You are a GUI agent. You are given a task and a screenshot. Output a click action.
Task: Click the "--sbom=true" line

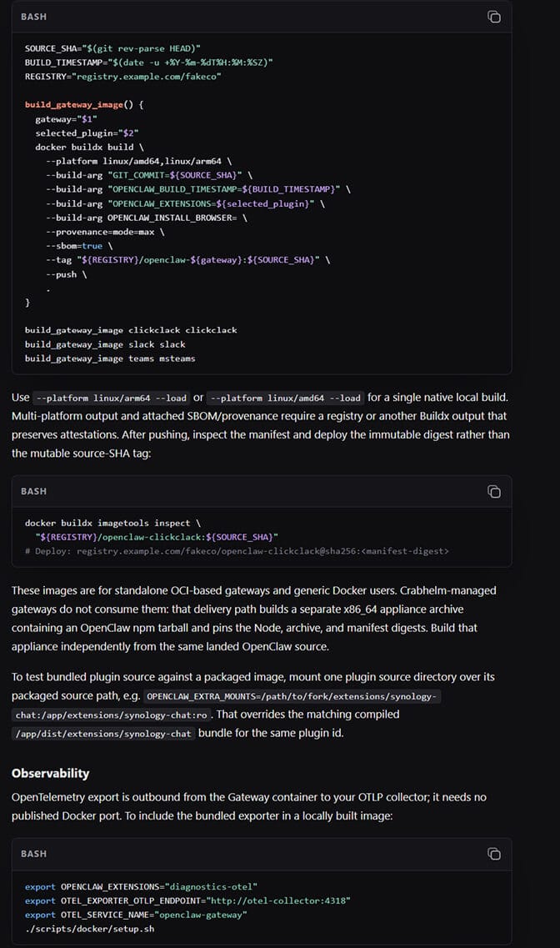tap(79, 246)
